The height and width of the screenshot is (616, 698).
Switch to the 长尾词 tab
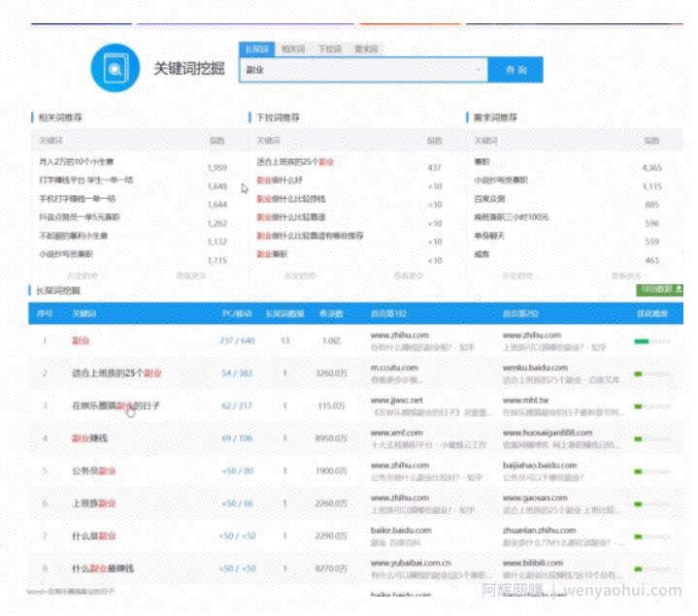[257, 49]
